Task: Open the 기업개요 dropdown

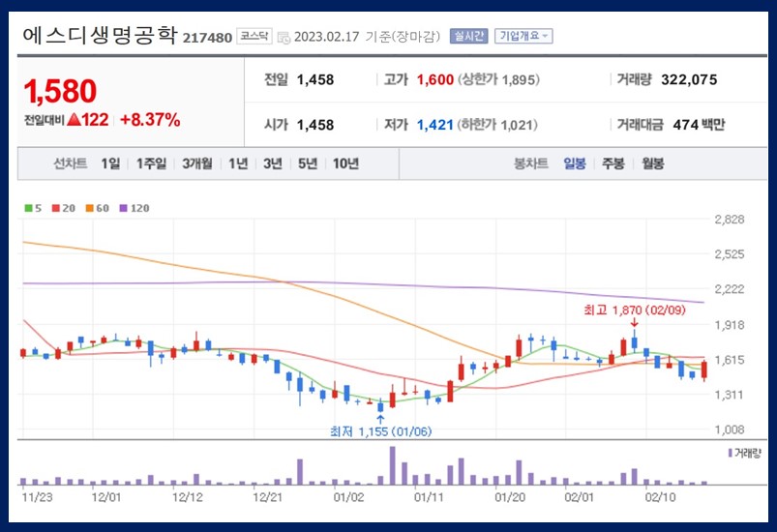Action: pos(523,36)
